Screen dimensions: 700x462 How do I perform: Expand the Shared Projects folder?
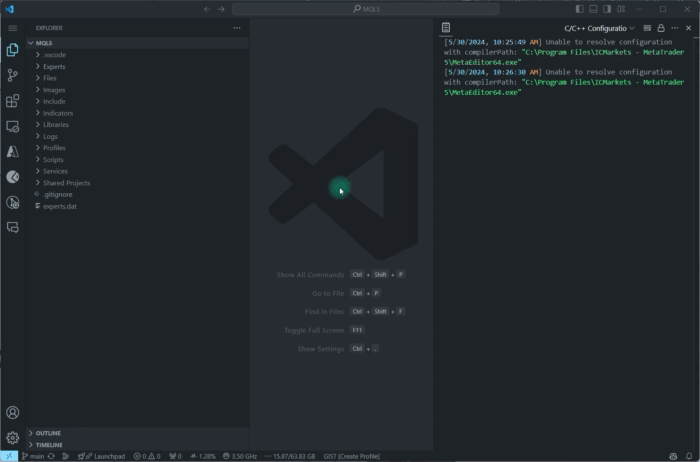137,183
